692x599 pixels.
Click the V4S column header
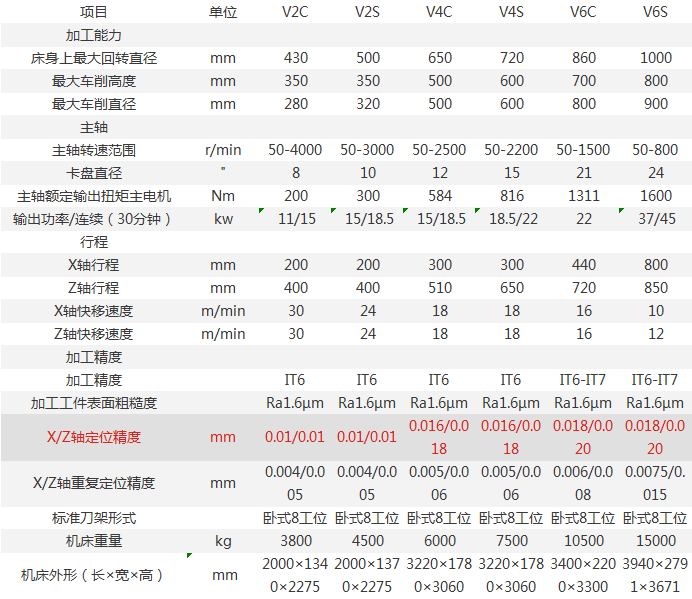511,12
